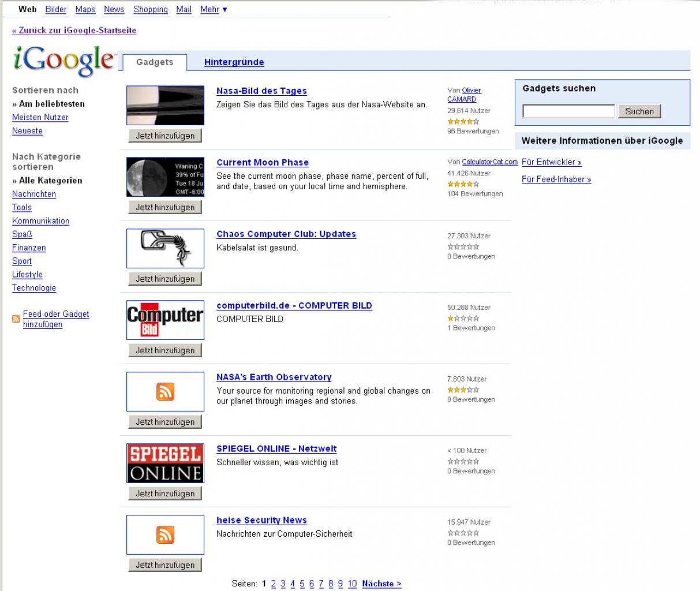Open heise Security News title link

(261, 520)
